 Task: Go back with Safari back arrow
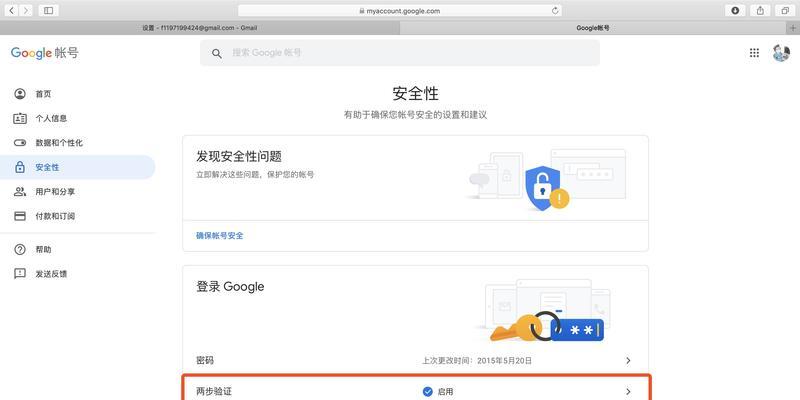click(11, 10)
